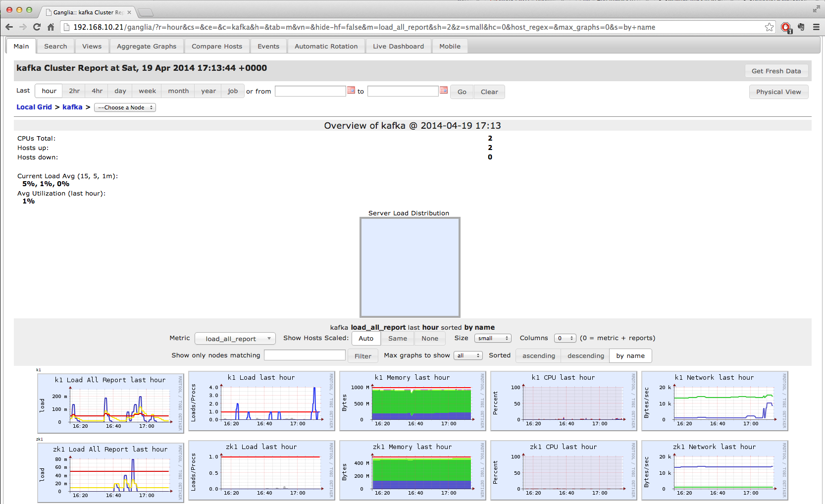This screenshot has width=825, height=504.
Task: Open the Columns dropdown
Action: pos(565,338)
